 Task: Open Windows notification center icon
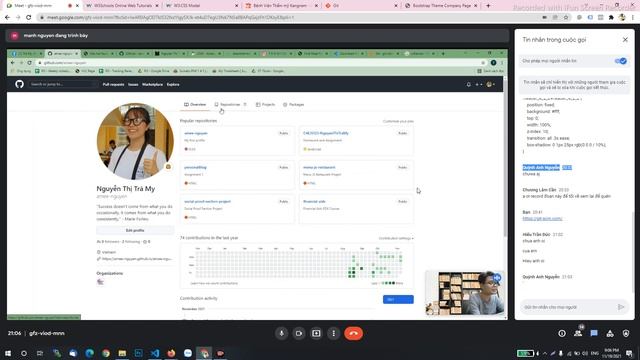629,353
